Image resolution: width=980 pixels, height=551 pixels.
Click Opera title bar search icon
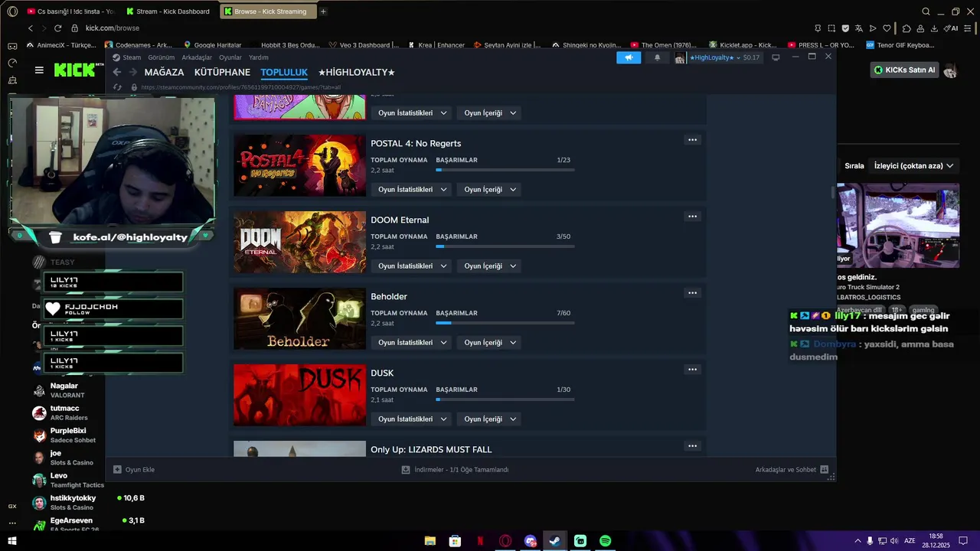[926, 11]
